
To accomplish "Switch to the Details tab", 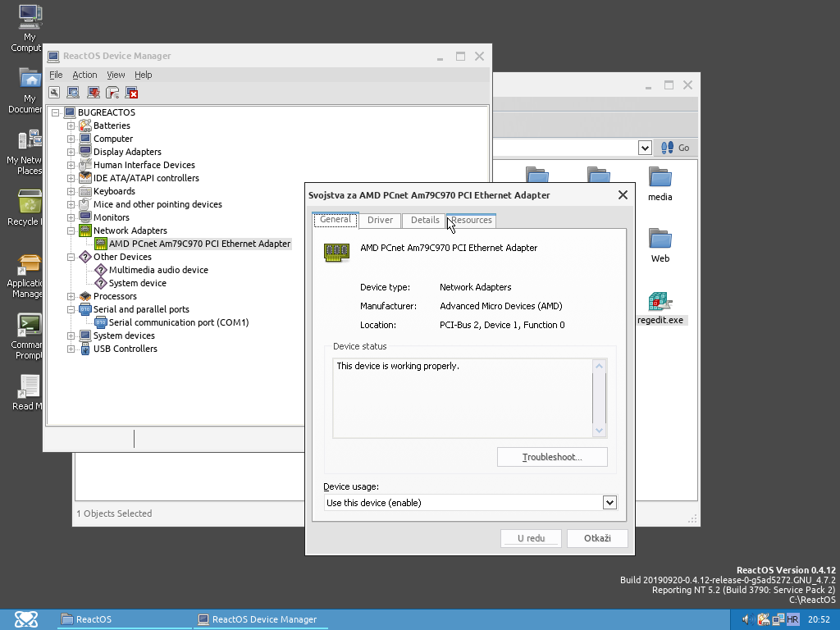I will (425, 220).
